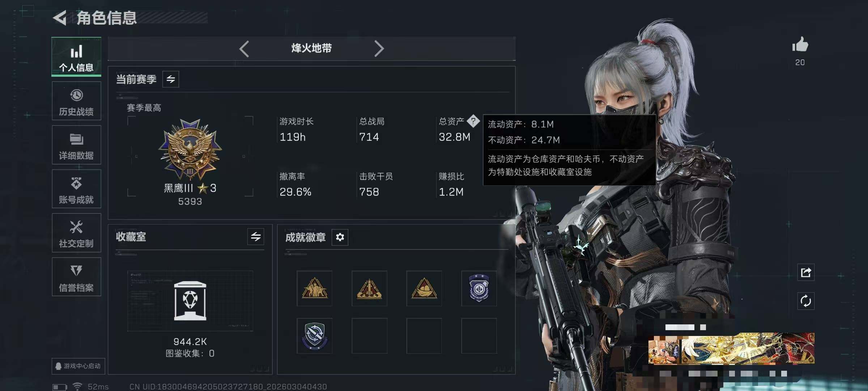This screenshot has width=868, height=391.
Task: Go back using the arrow beside 角色信息
Action: (60, 18)
